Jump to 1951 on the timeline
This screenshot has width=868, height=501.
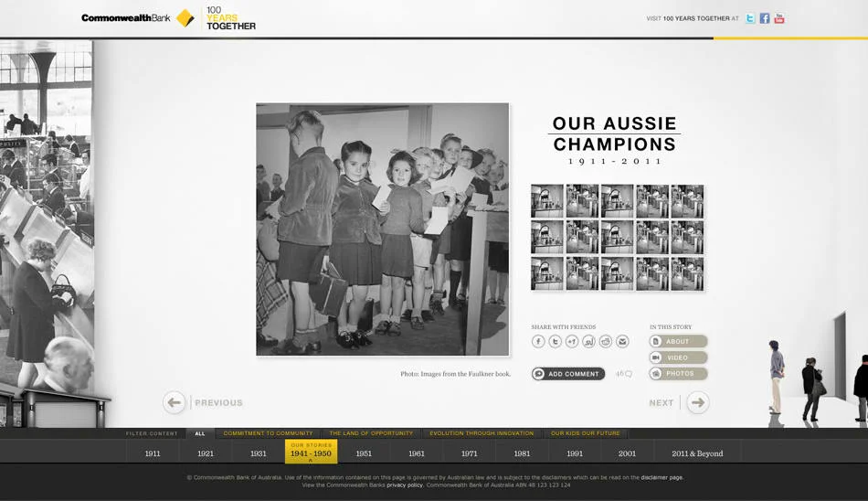(364, 453)
